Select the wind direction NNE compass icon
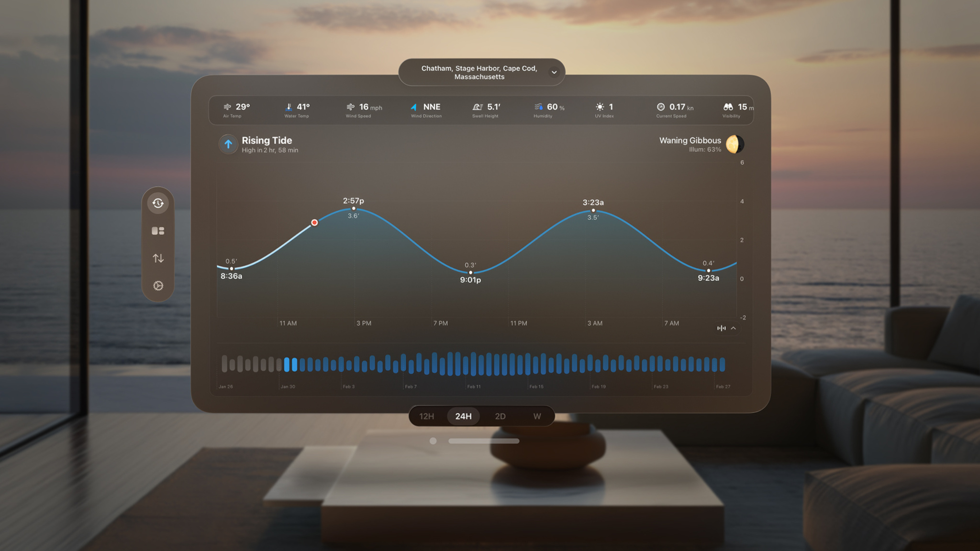The height and width of the screenshot is (551, 980). 412,106
